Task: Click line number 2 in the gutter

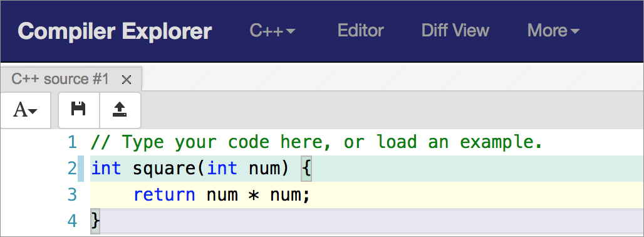Action: tap(72, 169)
